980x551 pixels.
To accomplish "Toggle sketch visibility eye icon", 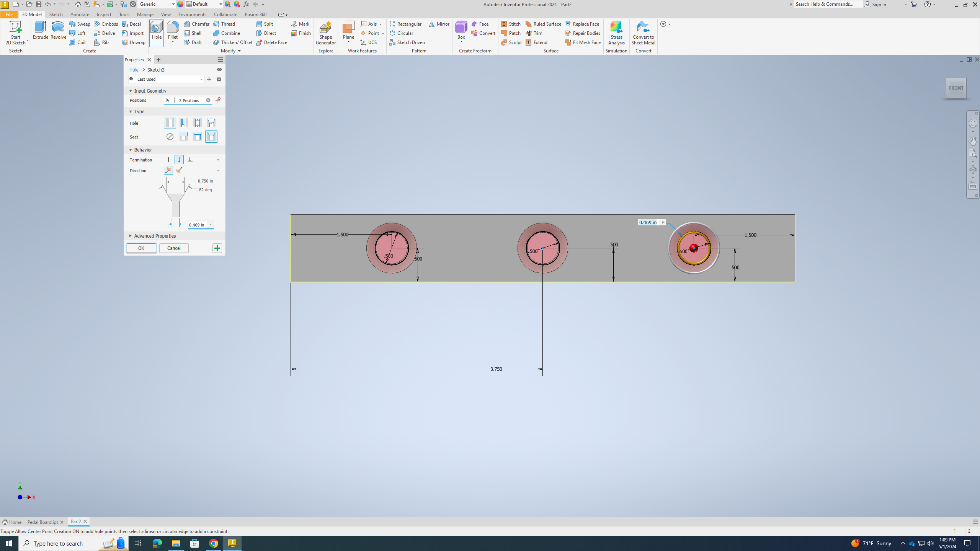I will tap(219, 70).
